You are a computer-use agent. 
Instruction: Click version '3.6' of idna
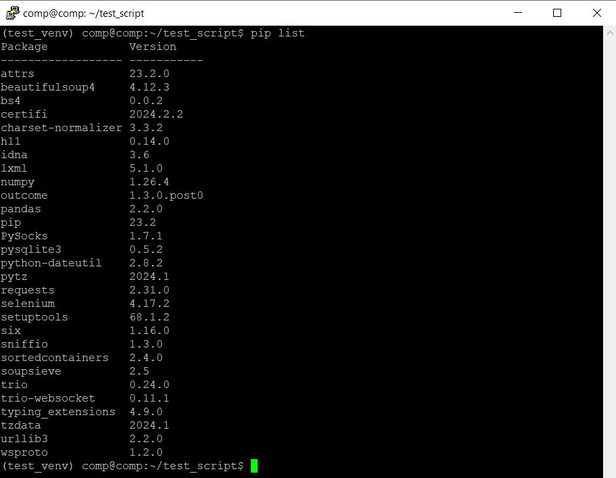pos(139,155)
